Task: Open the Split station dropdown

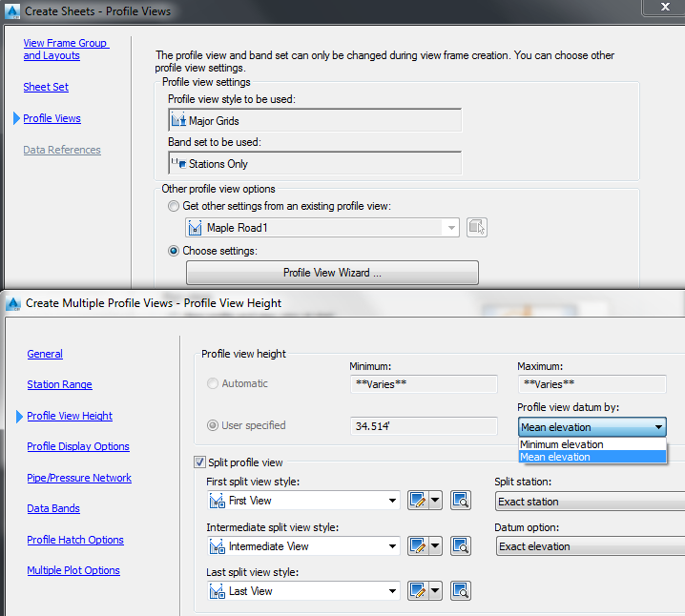Action: click(x=590, y=502)
